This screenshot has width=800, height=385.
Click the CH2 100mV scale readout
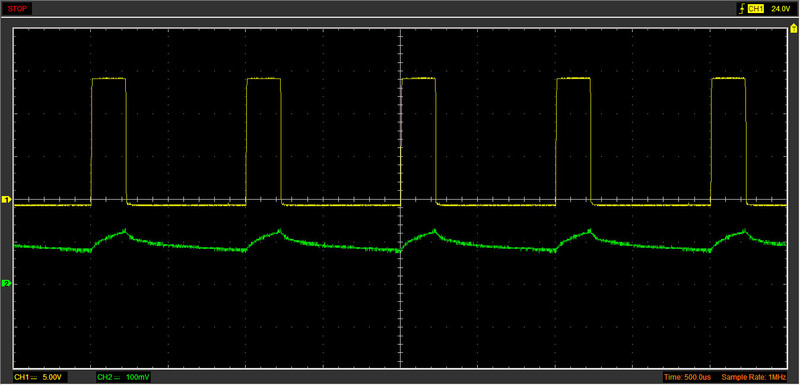(123, 377)
